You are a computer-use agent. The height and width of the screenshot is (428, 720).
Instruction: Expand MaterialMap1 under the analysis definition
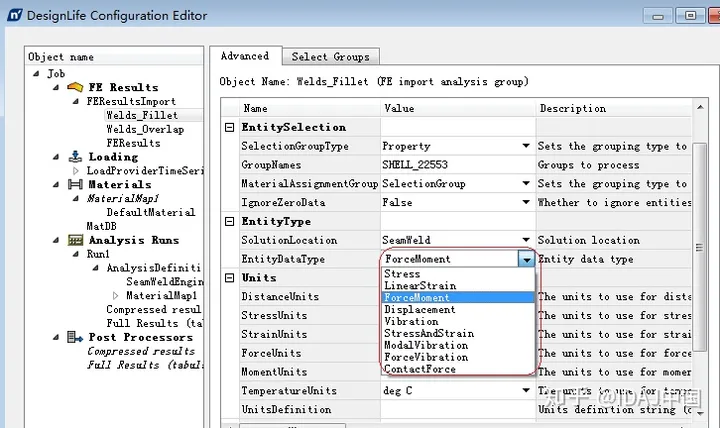click(116, 295)
